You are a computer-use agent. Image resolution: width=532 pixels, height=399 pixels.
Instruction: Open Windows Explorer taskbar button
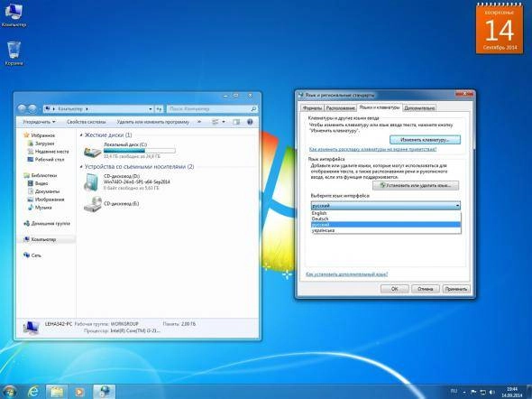click(x=57, y=392)
